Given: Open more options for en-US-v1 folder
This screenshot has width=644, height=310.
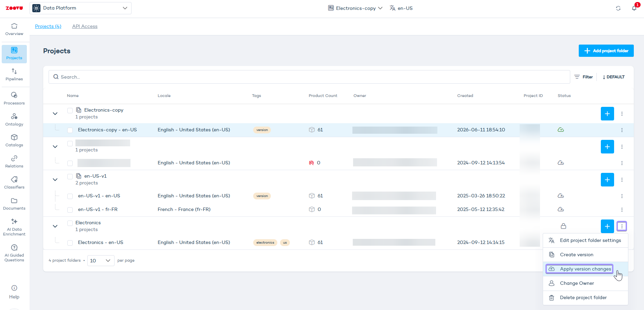Looking at the screenshot, I should point(622,180).
